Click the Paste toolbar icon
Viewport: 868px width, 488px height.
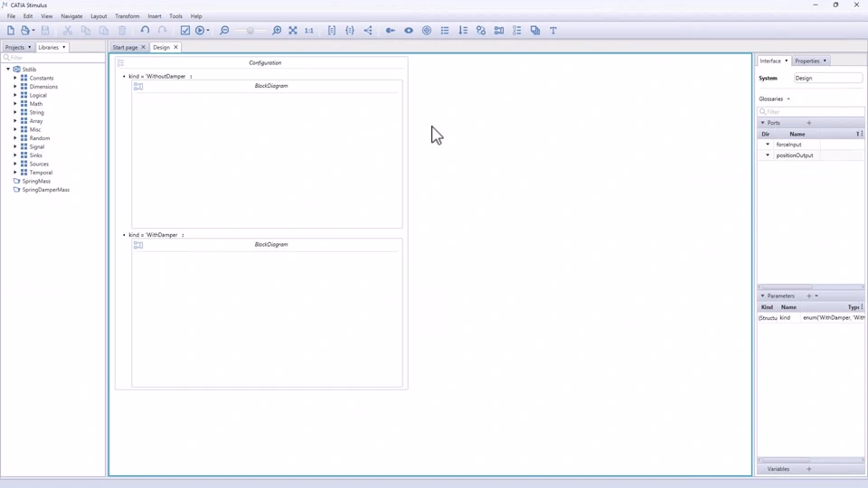pyautogui.click(x=104, y=31)
